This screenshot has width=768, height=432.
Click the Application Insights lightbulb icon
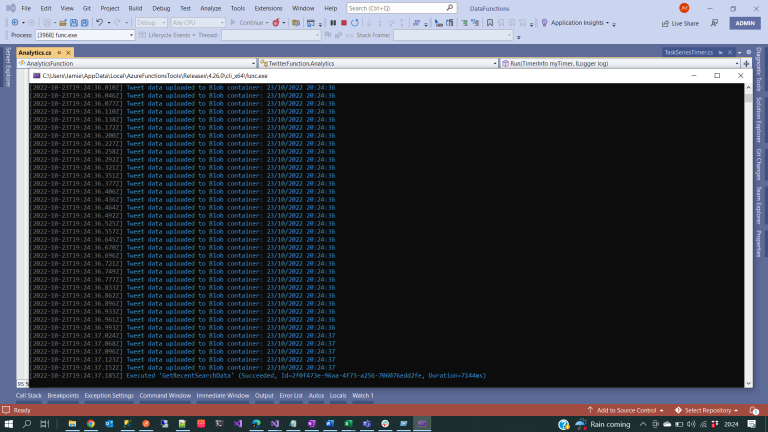point(544,23)
